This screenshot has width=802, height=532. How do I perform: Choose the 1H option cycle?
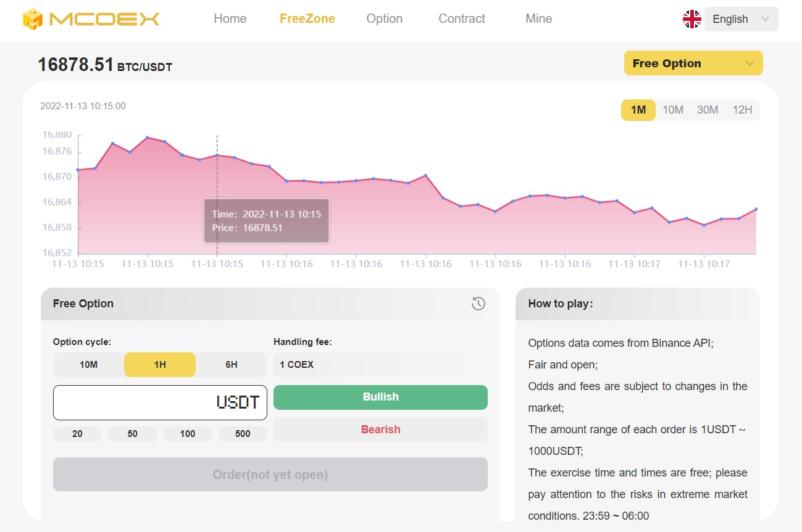point(160,365)
